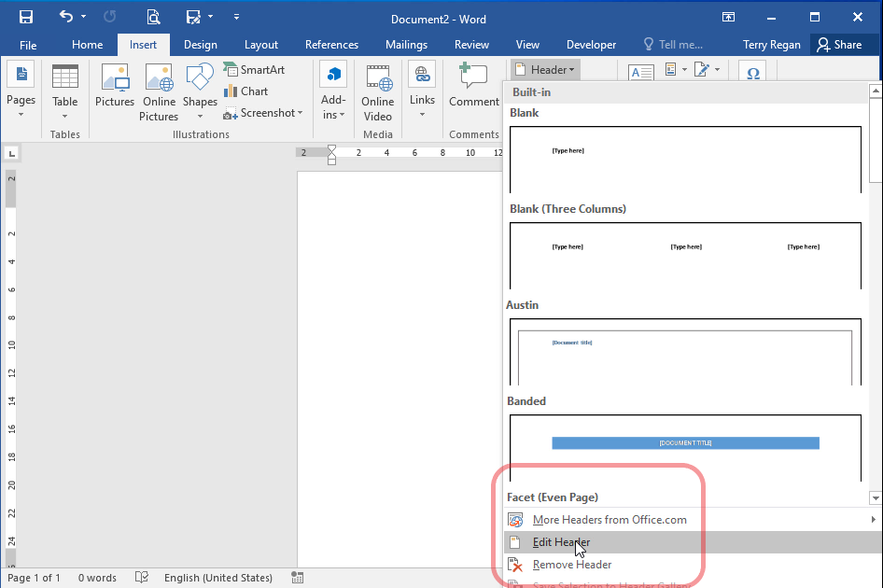Click the Ribbon Display Options icon
The height and width of the screenshot is (588, 883).
pos(728,17)
